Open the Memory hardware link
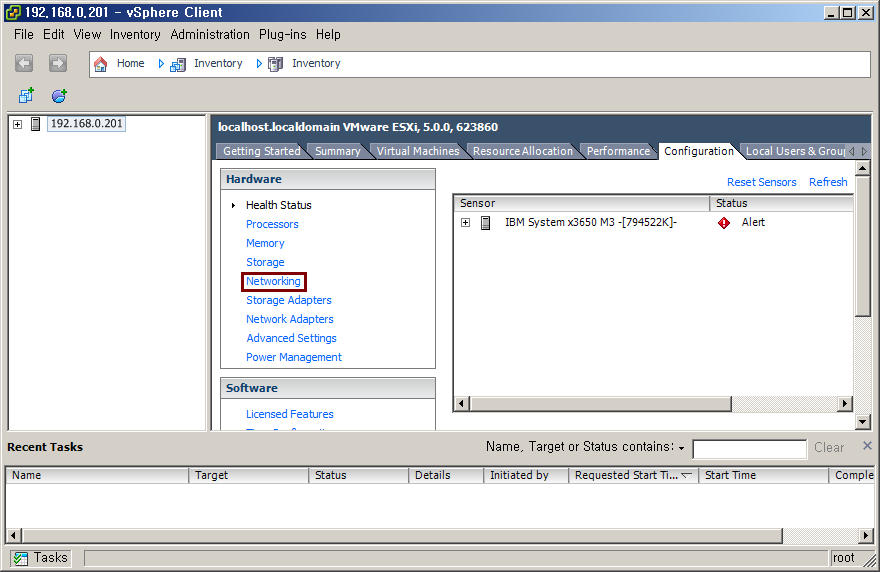The height and width of the screenshot is (572, 880). pyautogui.click(x=265, y=243)
